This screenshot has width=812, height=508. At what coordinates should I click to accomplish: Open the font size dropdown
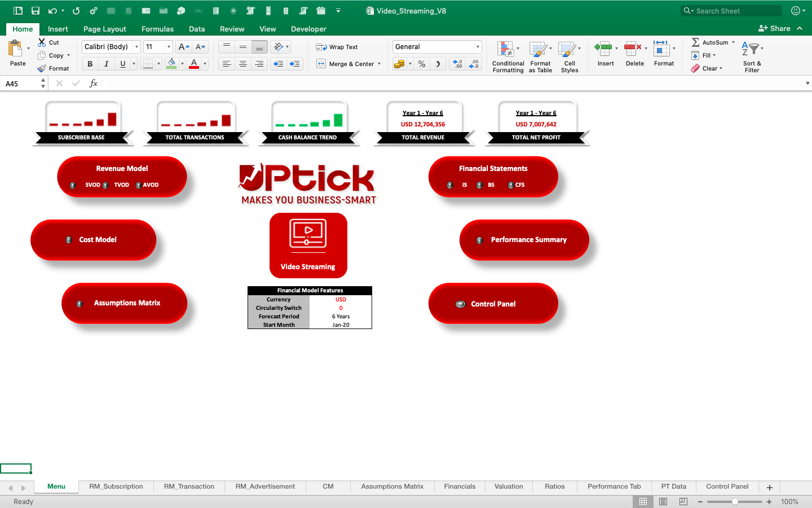click(x=169, y=47)
